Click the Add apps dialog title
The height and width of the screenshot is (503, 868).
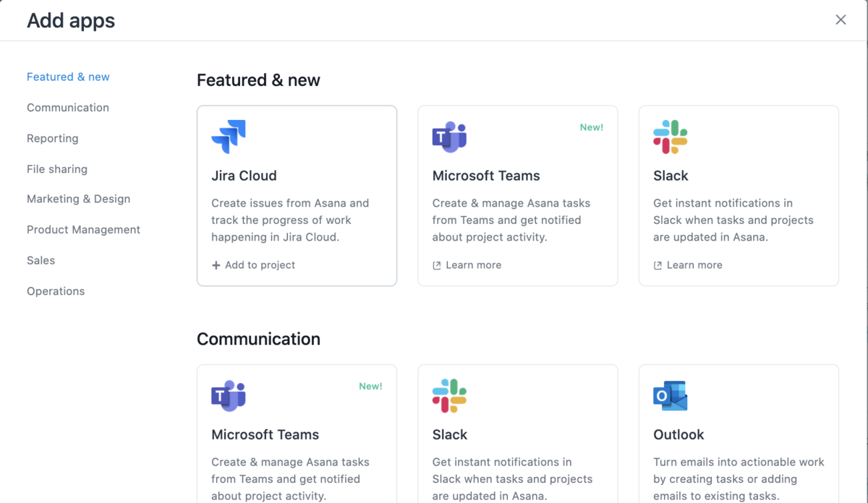[x=71, y=20]
